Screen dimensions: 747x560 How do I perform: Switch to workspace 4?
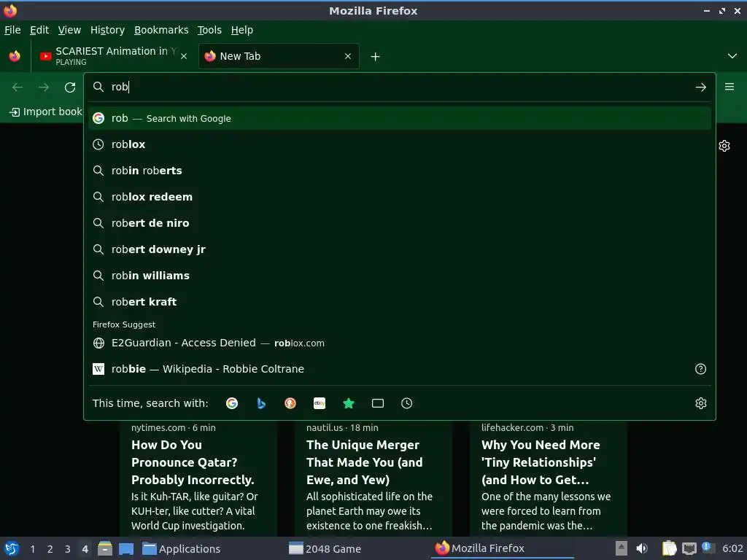coord(85,549)
